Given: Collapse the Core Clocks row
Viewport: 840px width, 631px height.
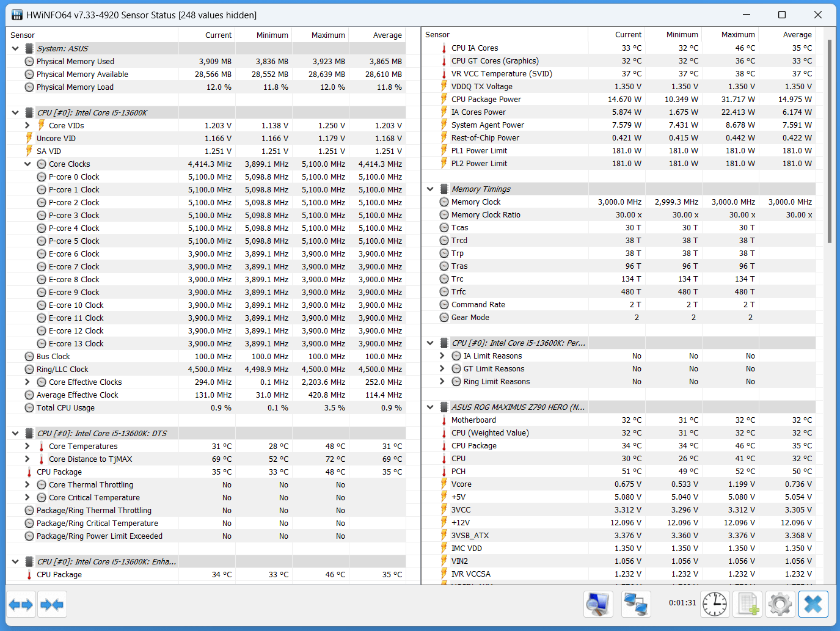Looking at the screenshot, I should click(27, 164).
